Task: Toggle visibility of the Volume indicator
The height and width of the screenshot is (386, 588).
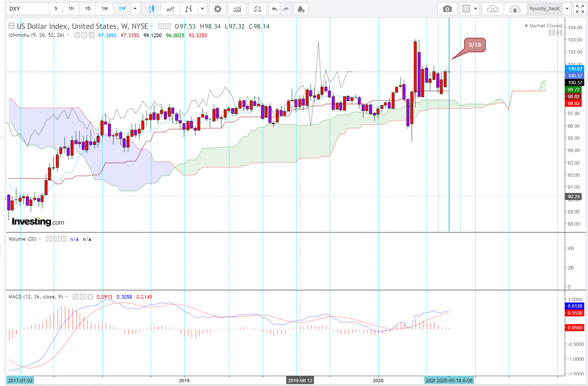Action: click(x=49, y=239)
